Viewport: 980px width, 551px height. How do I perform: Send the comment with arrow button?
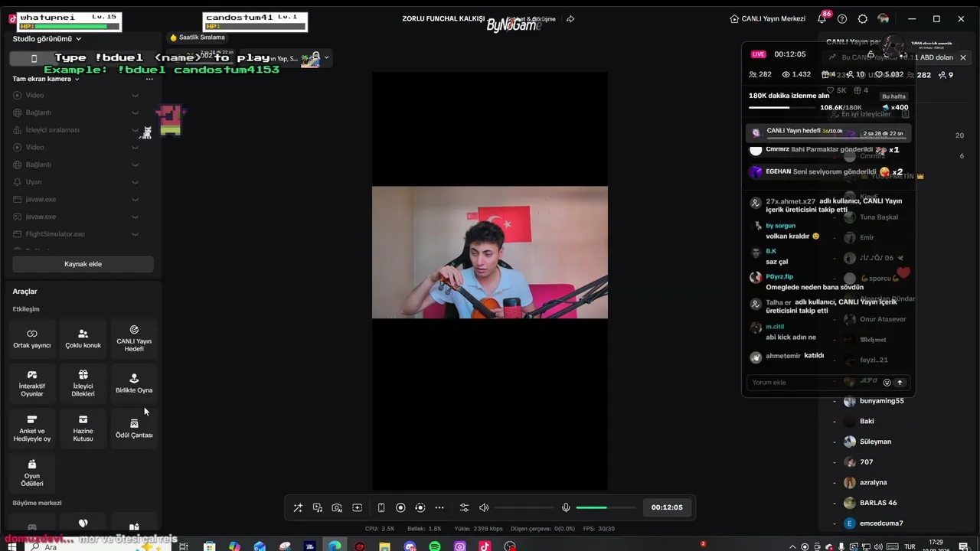point(900,383)
